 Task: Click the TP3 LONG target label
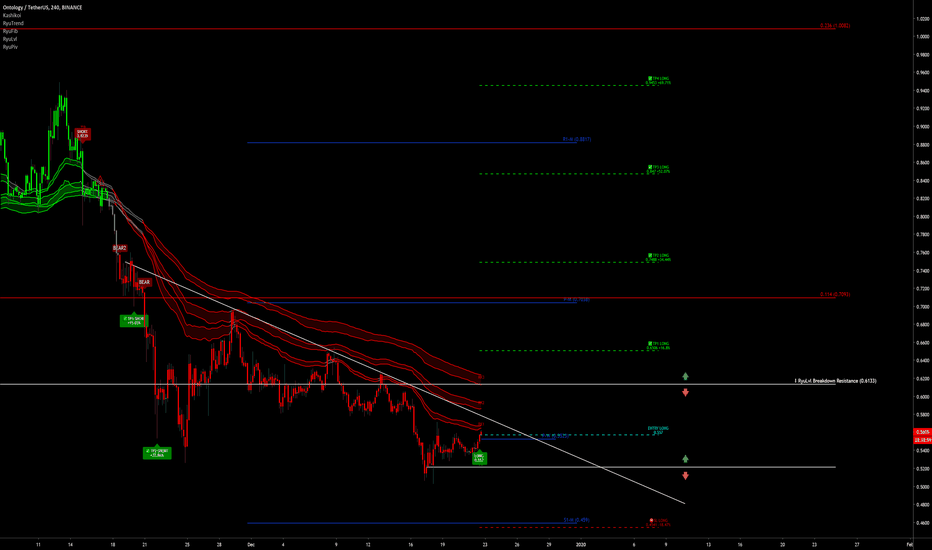pos(659,169)
